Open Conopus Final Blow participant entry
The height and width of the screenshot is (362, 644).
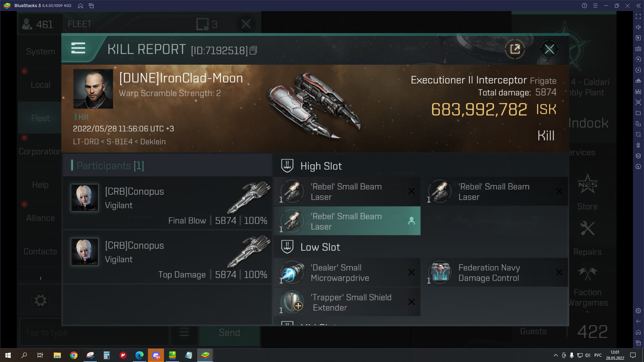[x=167, y=203]
